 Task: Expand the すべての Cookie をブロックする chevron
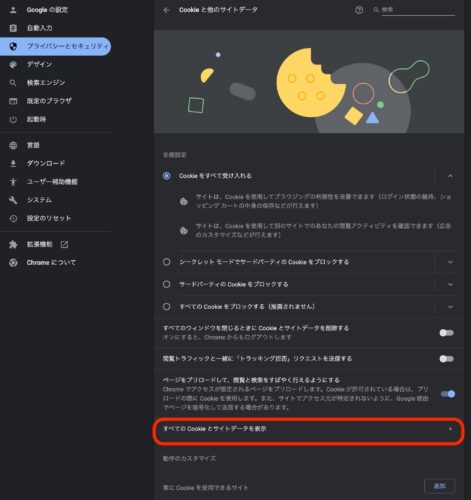click(x=450, y=307)
